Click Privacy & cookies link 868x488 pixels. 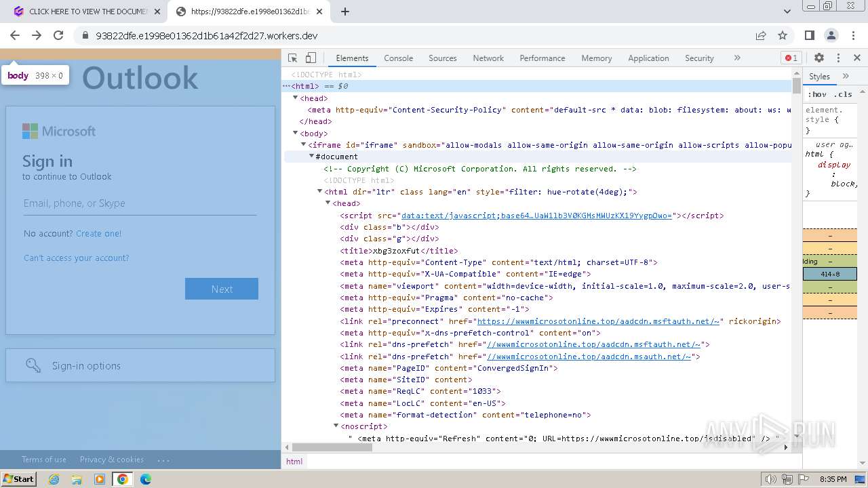(x=112, y=460)
